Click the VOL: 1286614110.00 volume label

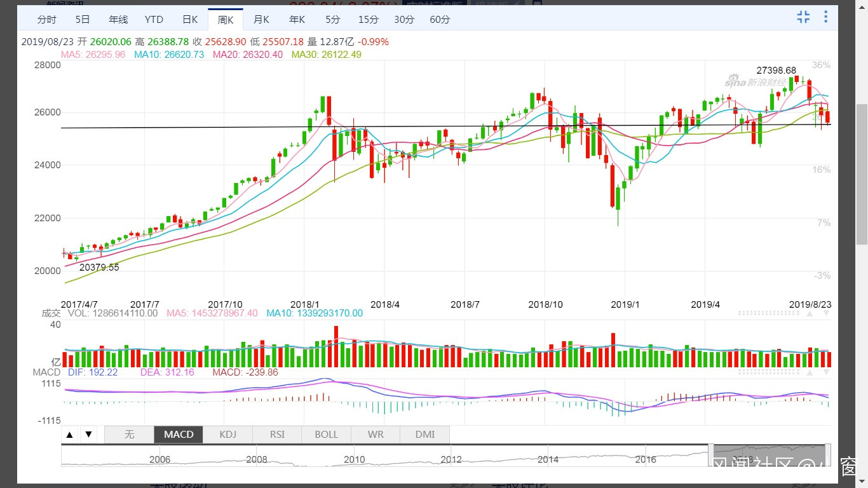point(112,313)
